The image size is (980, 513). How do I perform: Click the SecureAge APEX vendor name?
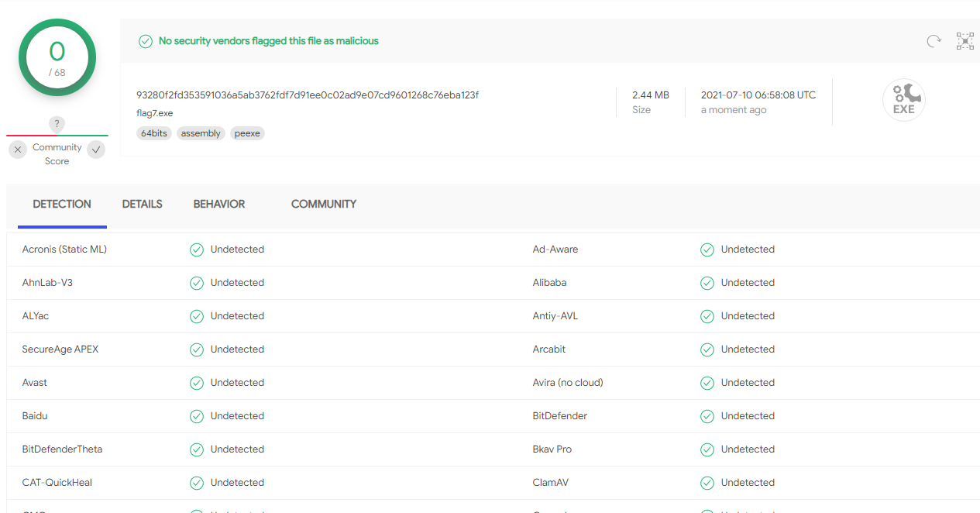point(60,349)
